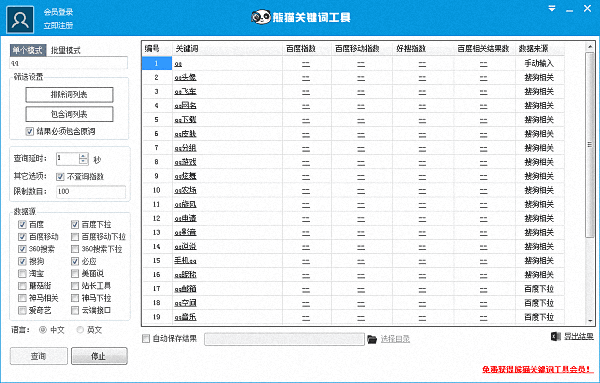This screenshot has height=383, width=600.
Task: Switch to the 单个模式 tab
Action: (x=28, y=50)
